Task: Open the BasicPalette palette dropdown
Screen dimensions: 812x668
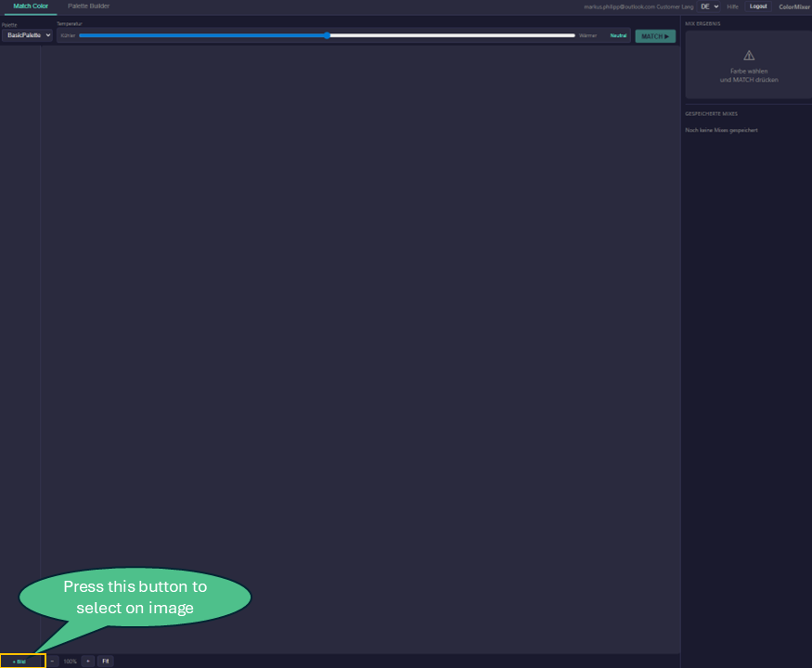Action: coord(27,35)
